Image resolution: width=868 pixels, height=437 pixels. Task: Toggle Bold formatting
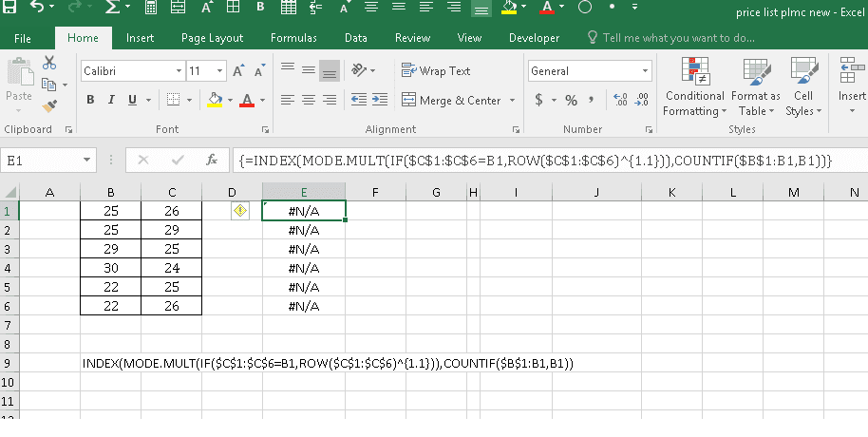[x=90, y=100]
